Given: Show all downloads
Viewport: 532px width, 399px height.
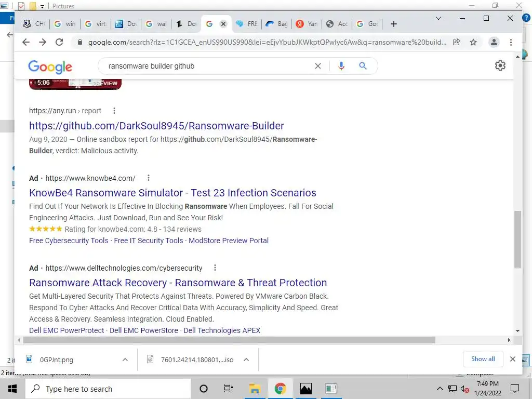Looking at the screenshot, I should (x=483, y=359).
